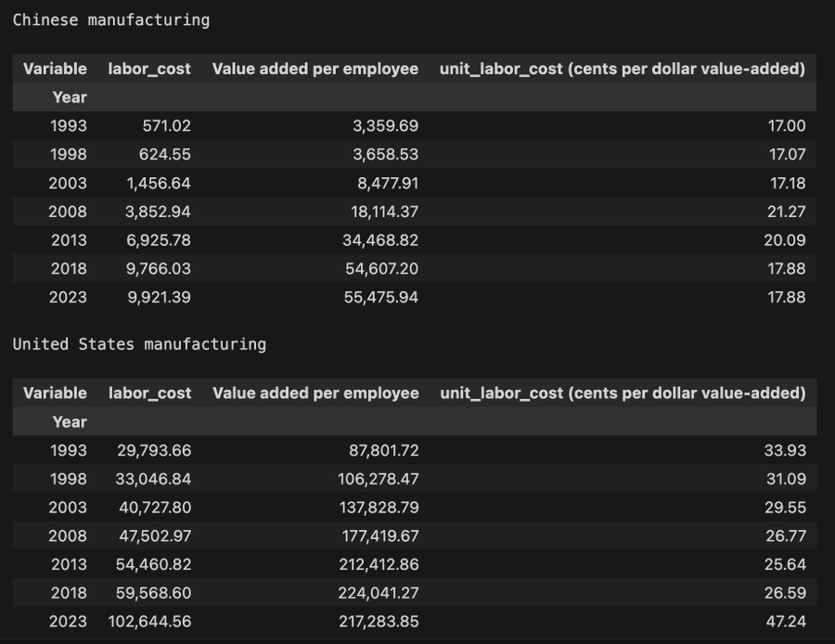The height and width of the screenshot is (644, 835).
Task: Click US labor_cost value 54,460.82
Action: pyautogui.click(x=154, y=564)
